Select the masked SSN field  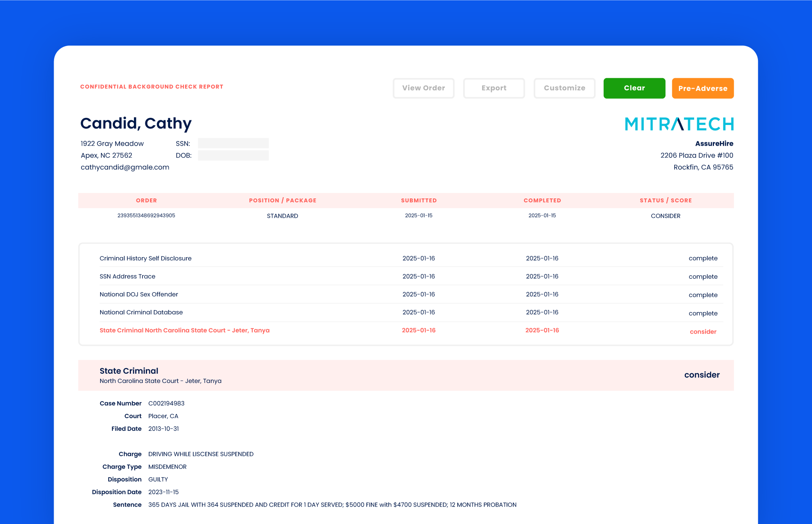click(x=233, y=143)
